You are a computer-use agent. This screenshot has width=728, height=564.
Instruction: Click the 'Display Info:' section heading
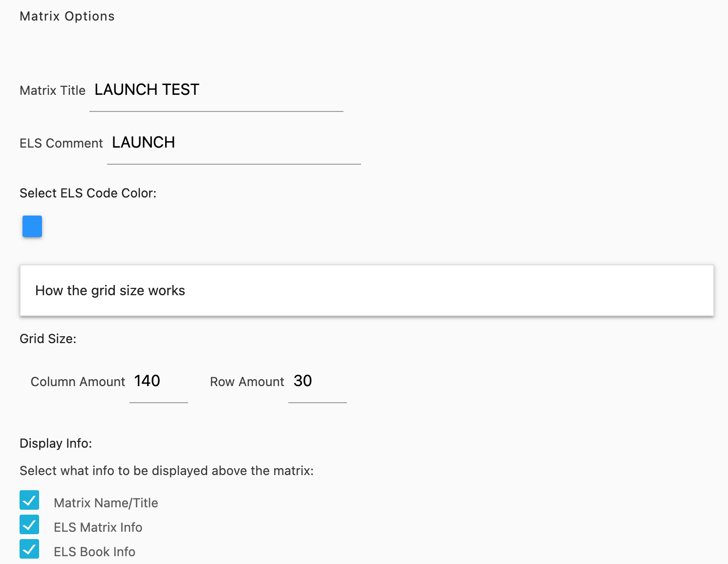[x=56, y=443]
